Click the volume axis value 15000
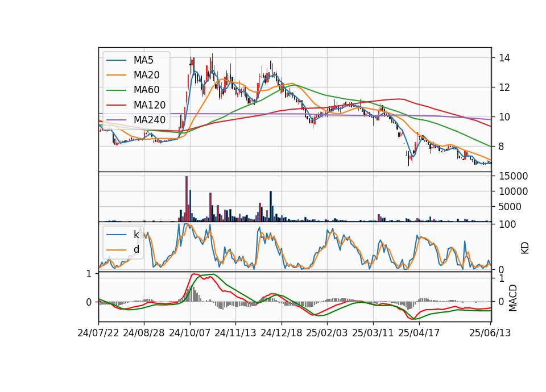 [x=513, y=176]
